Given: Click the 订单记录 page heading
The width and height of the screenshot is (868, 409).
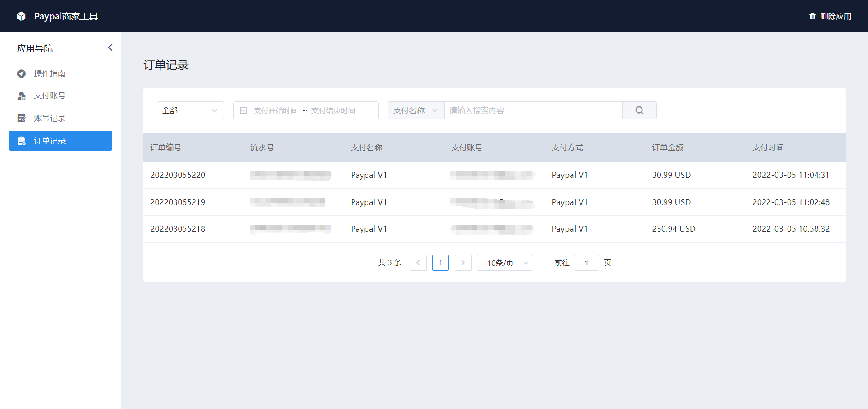Looking at the screenshot, I should (166, 65).
